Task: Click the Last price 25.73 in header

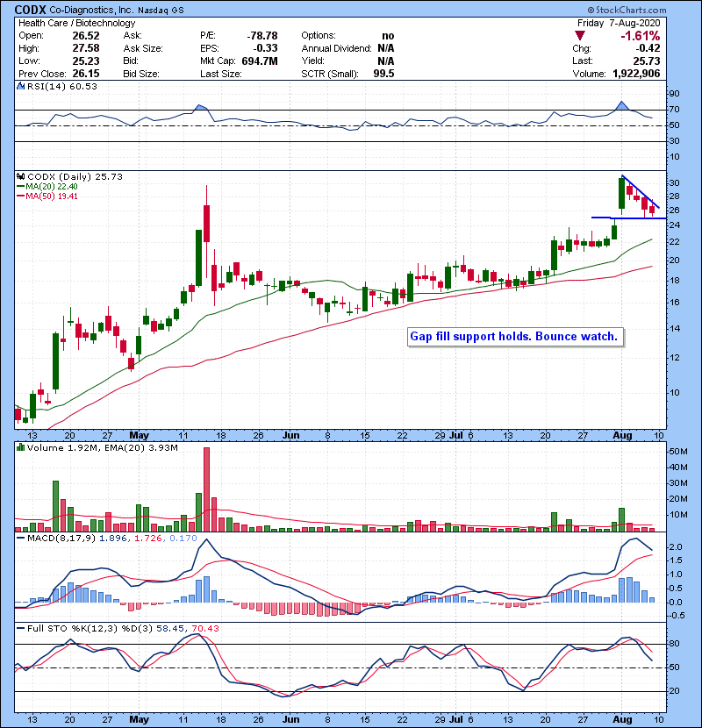Action: [x=647, y=61]
